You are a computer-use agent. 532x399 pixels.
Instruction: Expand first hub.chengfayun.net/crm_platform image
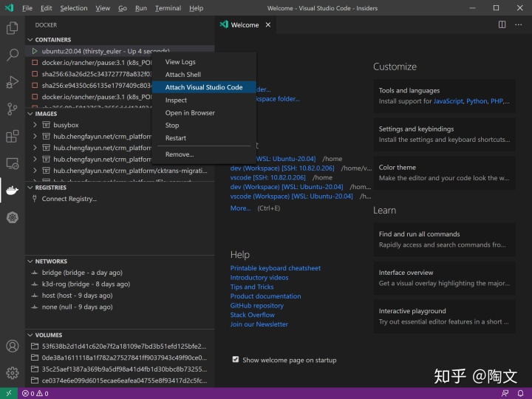(x=35, y=137)
